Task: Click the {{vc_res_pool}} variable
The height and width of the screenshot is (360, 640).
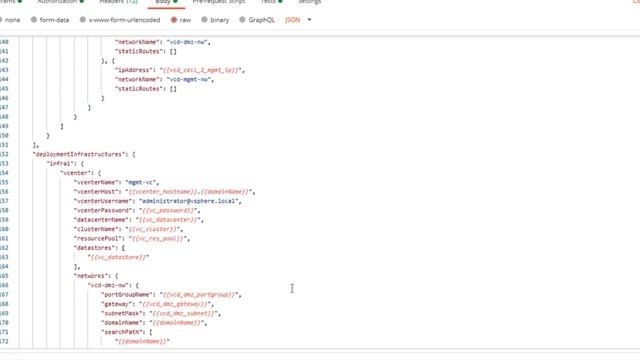Action: (x=158, y=239)
